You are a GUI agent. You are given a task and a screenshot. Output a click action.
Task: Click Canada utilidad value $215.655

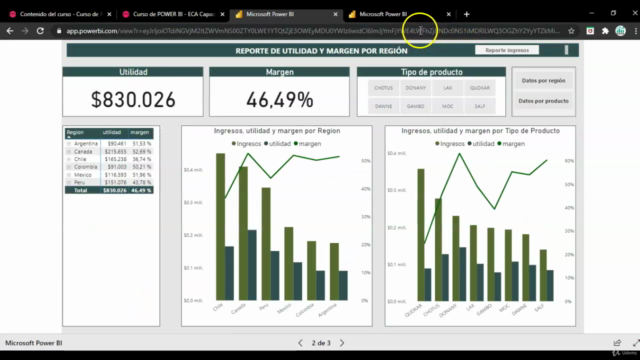tap(116, 151)
